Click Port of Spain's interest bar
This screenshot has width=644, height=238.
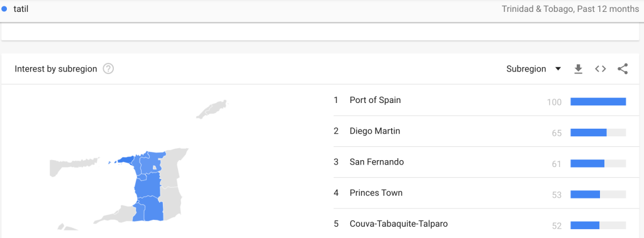tap(598, 102)
